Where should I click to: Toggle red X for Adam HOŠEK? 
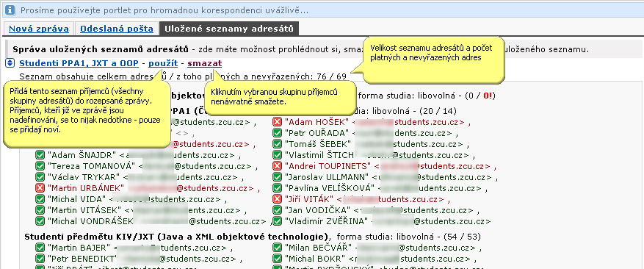pos(278,122)
